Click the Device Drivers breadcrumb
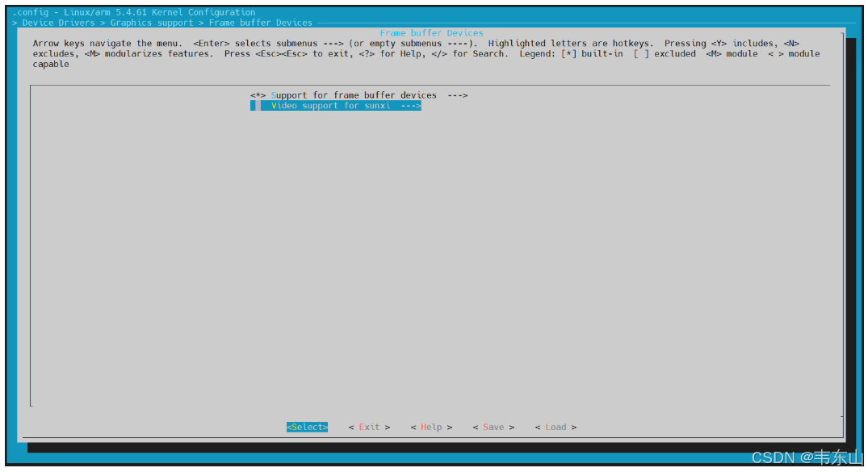868x472 pixels. pos(58,23)
